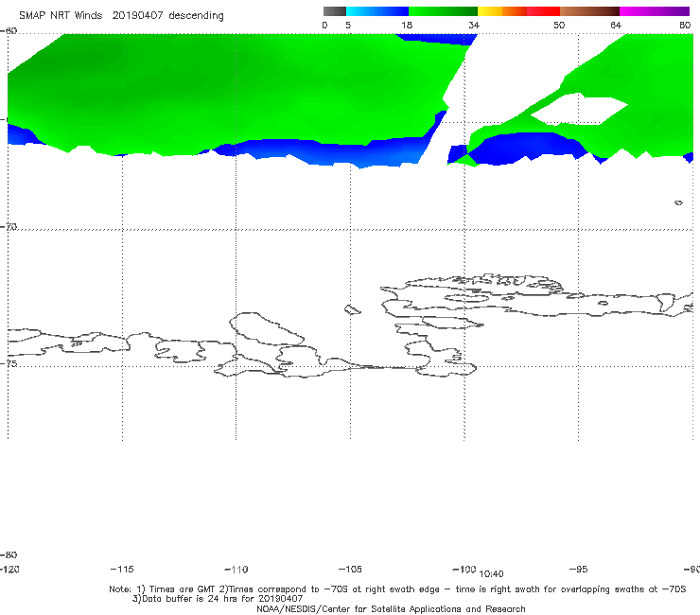Click the note 'Times are GMT'
The width and height of the screenshot is (700, 615).
tap(183, 589)
